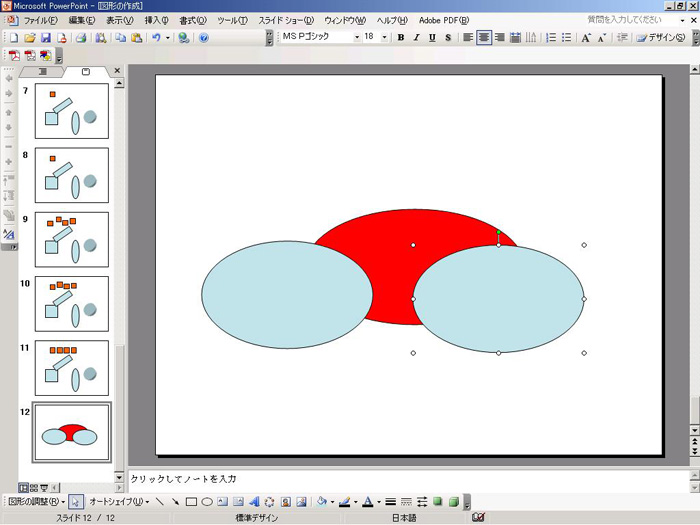Toggle bold formatting

(x=400, y=38)
